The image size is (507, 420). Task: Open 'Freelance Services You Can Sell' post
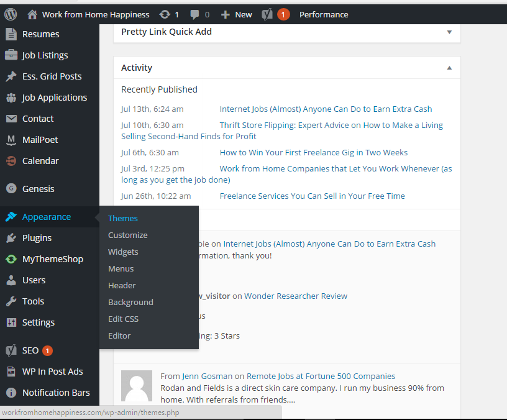(x=312, y=196)
